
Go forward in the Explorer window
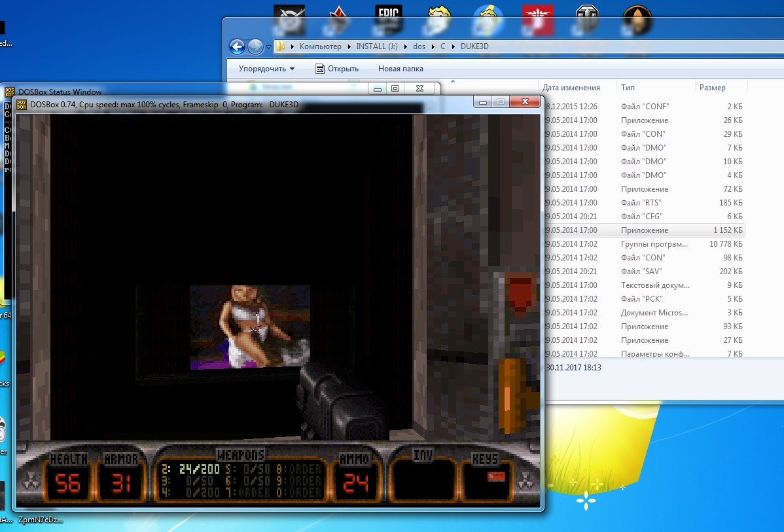click(x=255, y=46)
